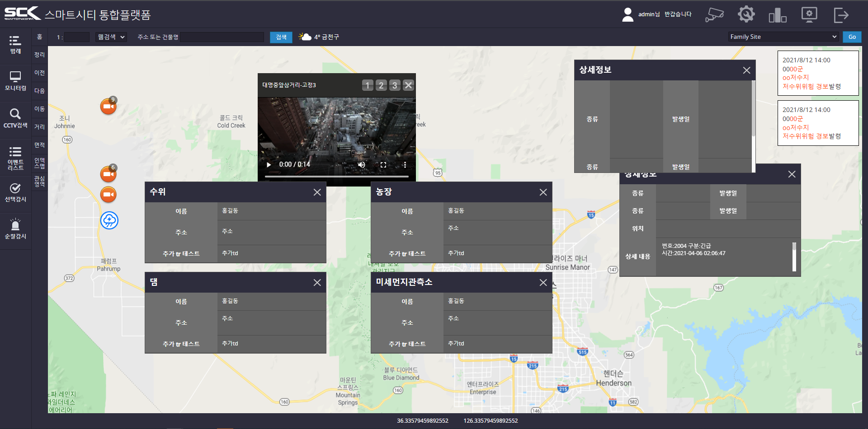Click the CCTV camera icon in header
Screen dimensions: 868x429
point(714,14)
